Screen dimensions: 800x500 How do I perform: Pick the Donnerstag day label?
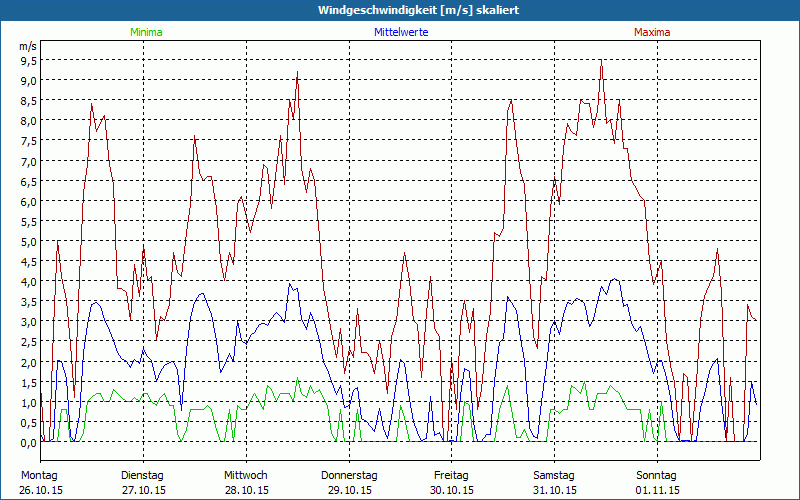349,475
